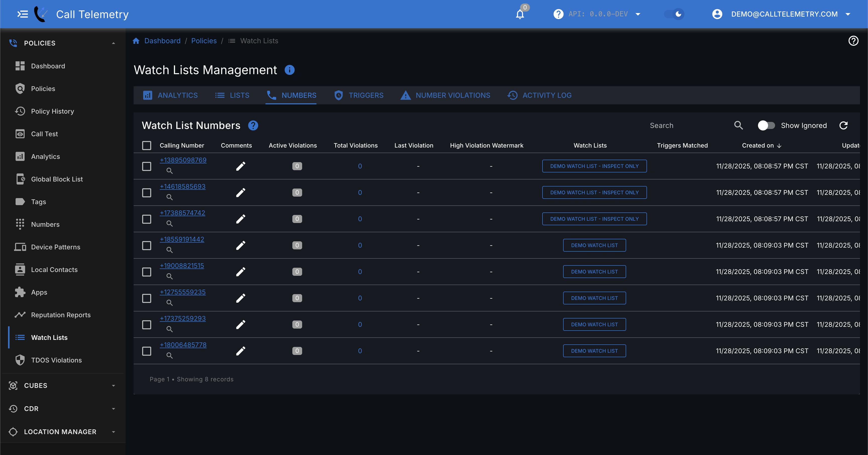Select all rows with header checkbox
This screenshot has height=455, width=868.
pyautogui.click(x=147, y=145)
